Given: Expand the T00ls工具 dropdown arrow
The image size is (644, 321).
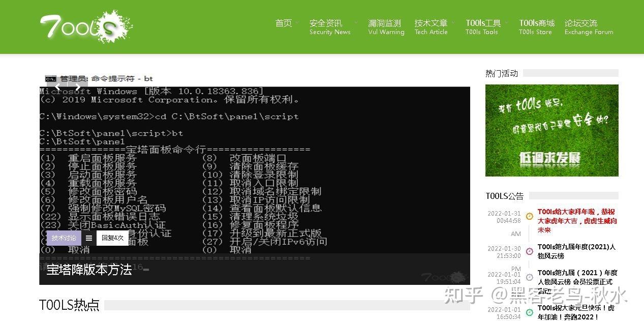Looking at the screenshot, I should [x=506, y=23].
